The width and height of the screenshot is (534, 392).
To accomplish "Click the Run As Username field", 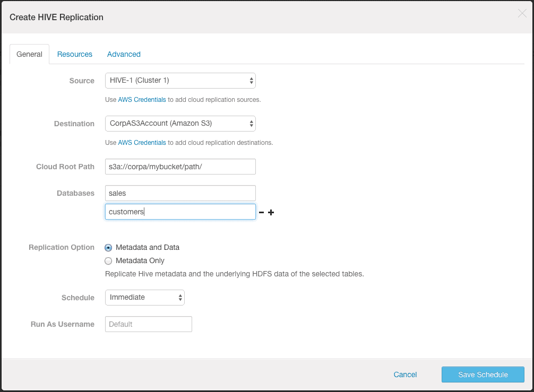I will [x=148, y=324].
